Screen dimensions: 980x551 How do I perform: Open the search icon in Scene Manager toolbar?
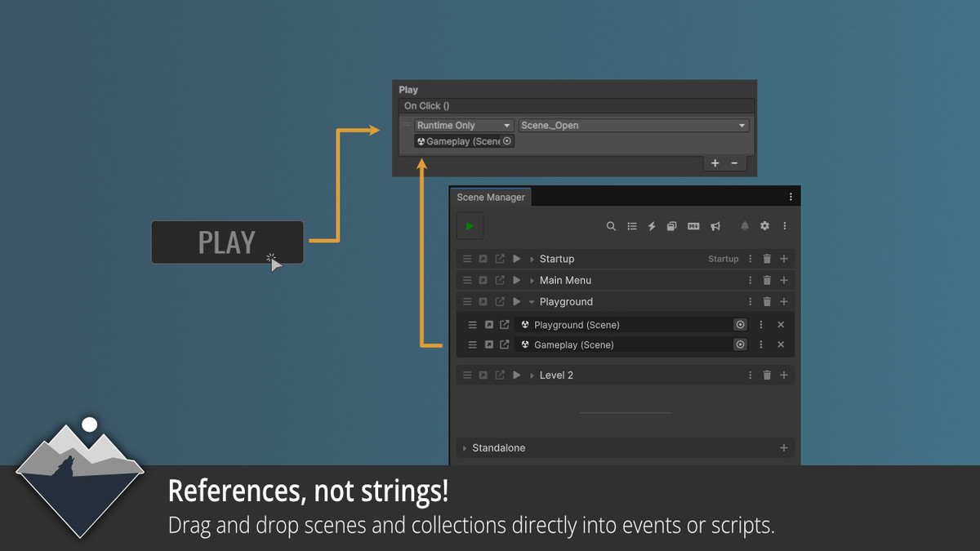point(611,226)
